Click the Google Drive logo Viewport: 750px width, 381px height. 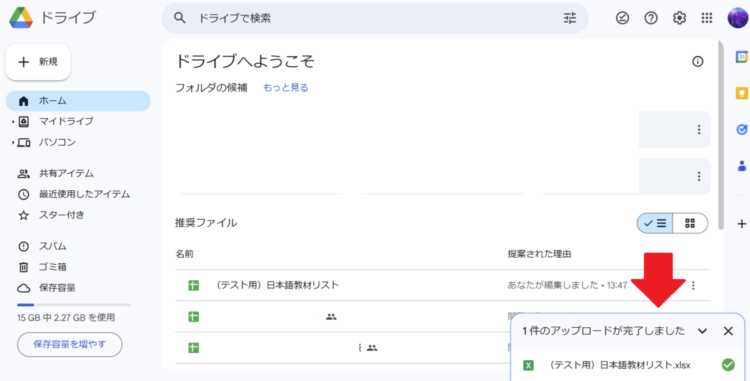(x=21, y=18)
